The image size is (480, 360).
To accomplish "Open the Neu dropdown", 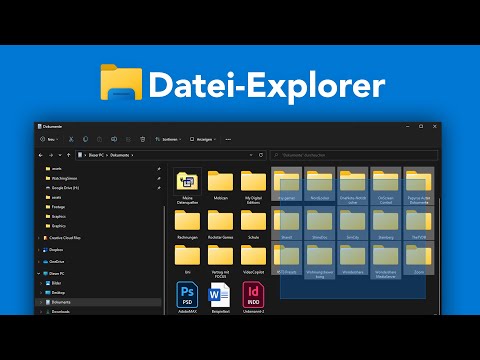I will [49, 139].
